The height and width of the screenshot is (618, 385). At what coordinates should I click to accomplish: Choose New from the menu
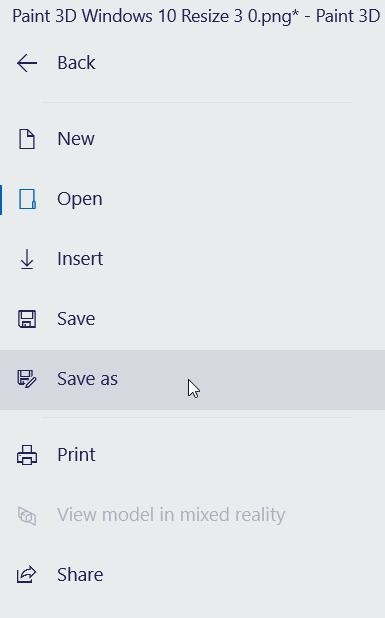[76, 139]
